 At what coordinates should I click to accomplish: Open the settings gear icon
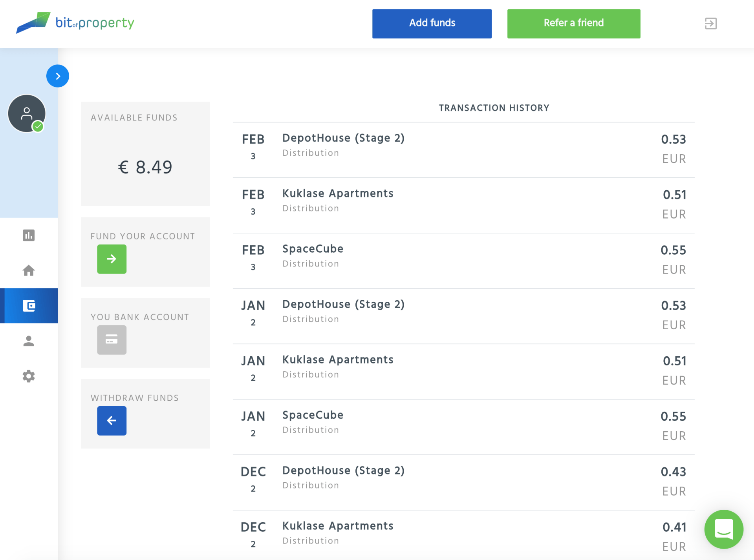29,376
